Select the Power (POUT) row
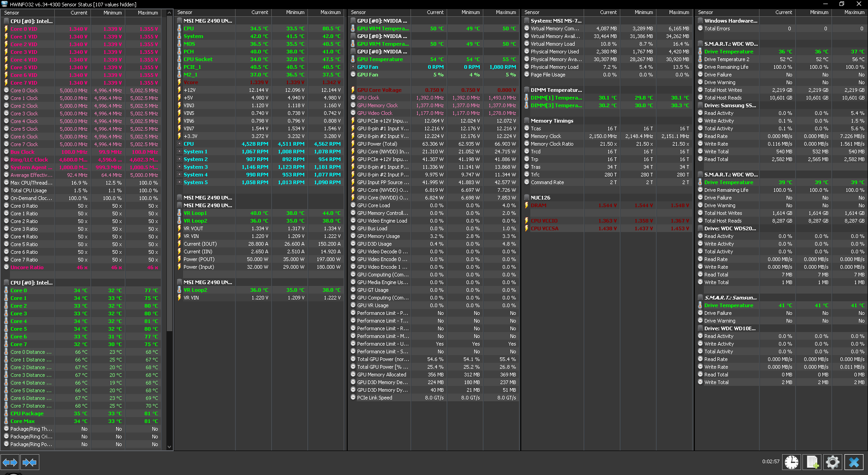Image resolution: width=868 pixels, height=475 pixels. tap(259, 259)
